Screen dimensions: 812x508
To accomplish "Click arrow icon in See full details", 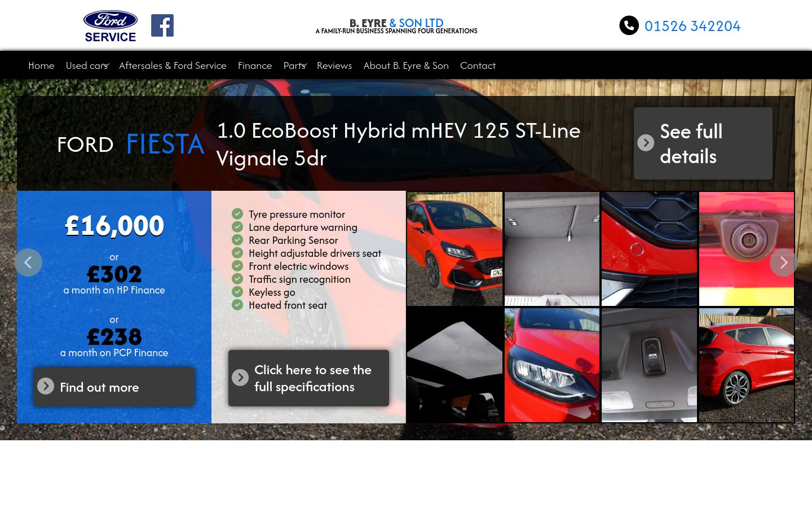I will pos(646,143).
